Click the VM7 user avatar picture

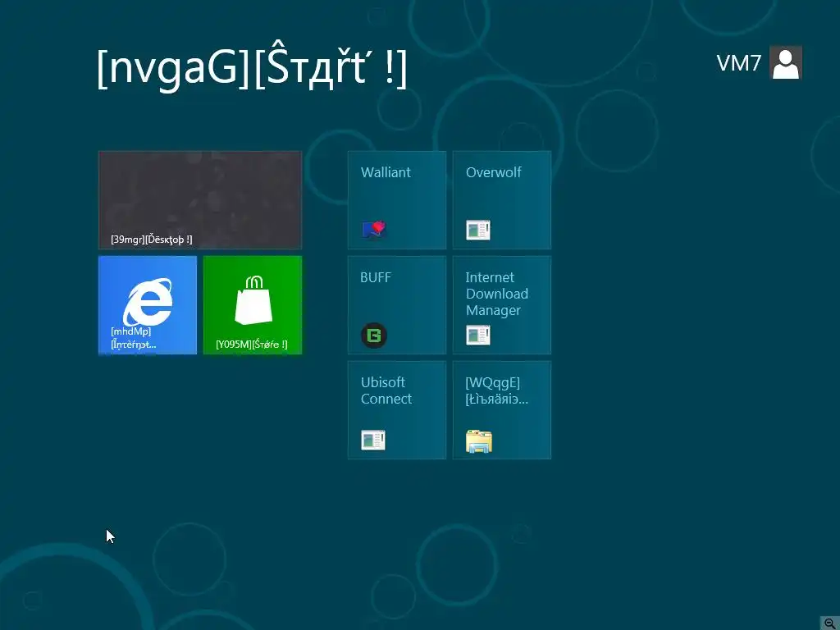pyautogui.click(x=786, y=62)
